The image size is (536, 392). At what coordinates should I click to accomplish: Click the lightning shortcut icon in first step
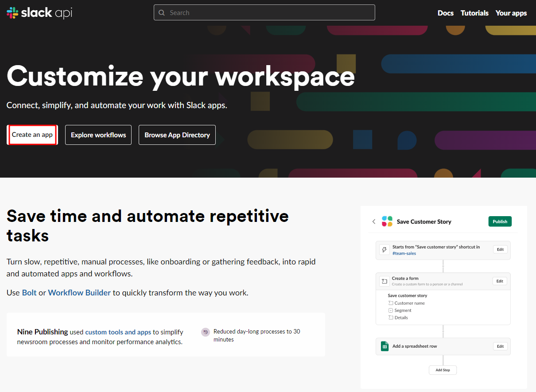pyautogui.click(x=384, y=250)
